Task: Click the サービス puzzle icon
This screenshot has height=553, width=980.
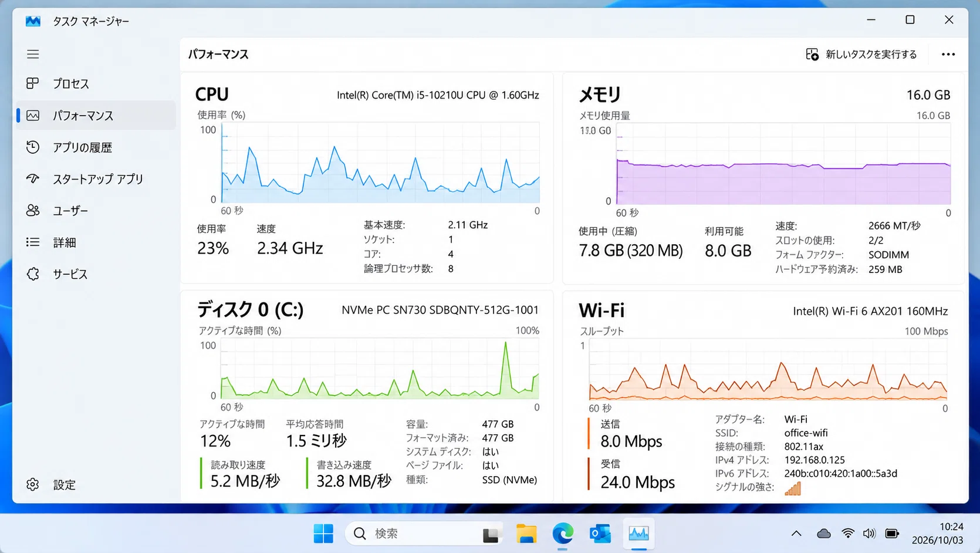Action: click(x=33, y=274)
